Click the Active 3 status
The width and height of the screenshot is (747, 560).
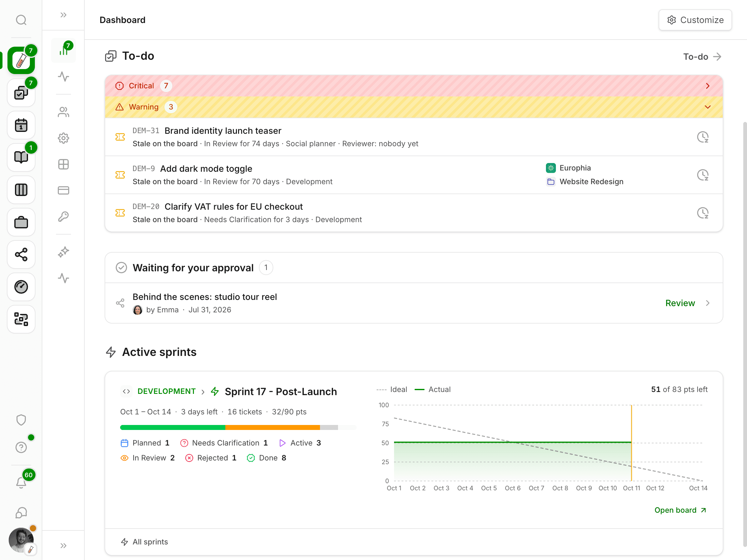pyautogui.click(x=300, y=443)
